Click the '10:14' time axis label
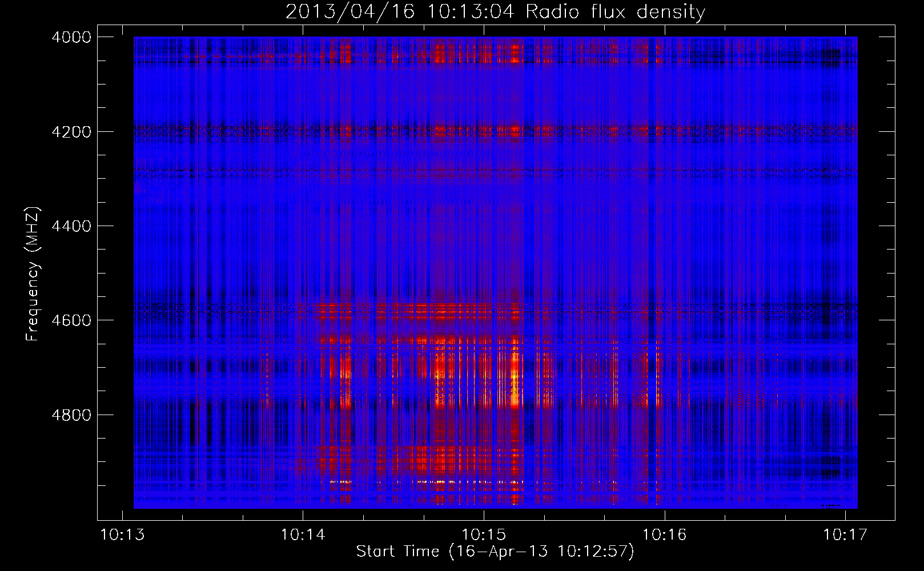Screen dimensions: 924x571 (303, 535)
